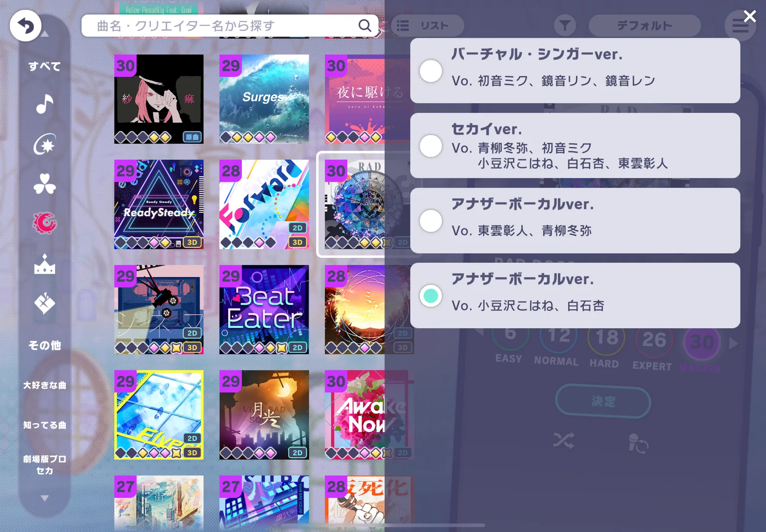This screenshot has width=766, height=532.
Task: Click the shuffle random song icon
Action: [564, 441]
